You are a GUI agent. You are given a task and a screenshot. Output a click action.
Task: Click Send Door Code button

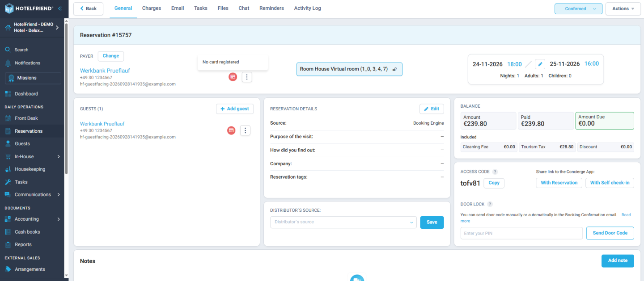point(610,233)
